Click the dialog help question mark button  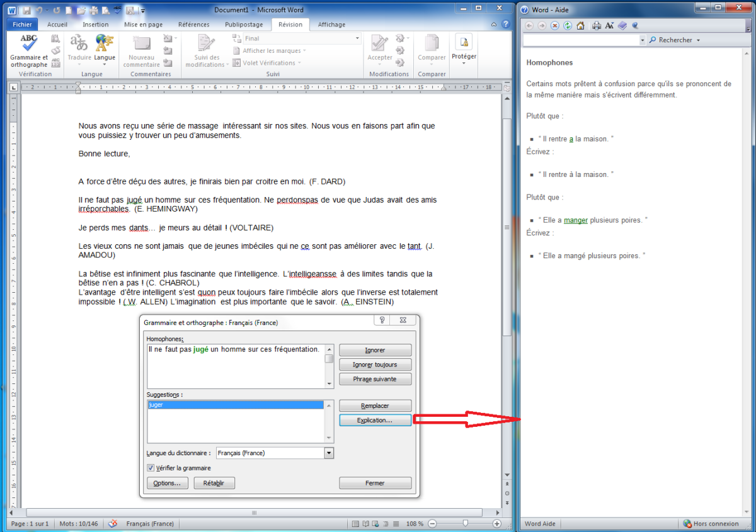click(381, 321)
